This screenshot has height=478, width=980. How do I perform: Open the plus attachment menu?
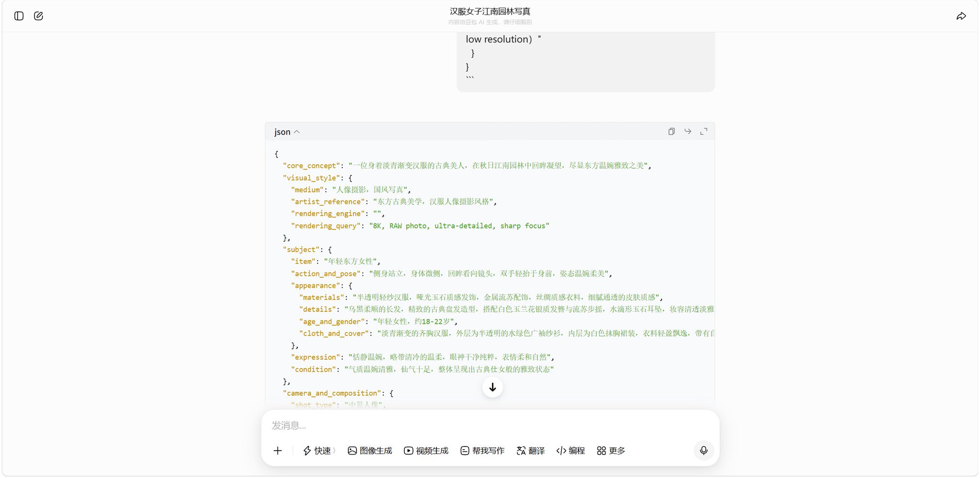[278, 451]
